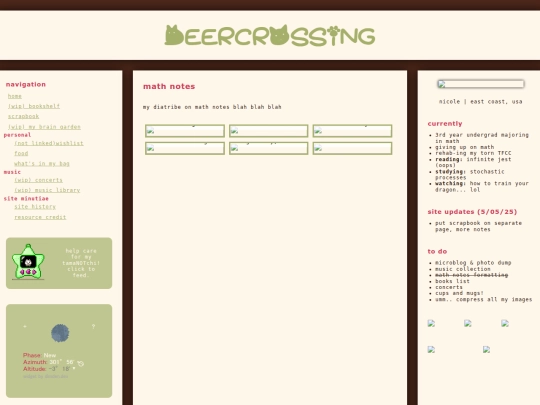Click struck-through 'math notes formatting' item
The image size is (540, 405).
coord(471,275)
